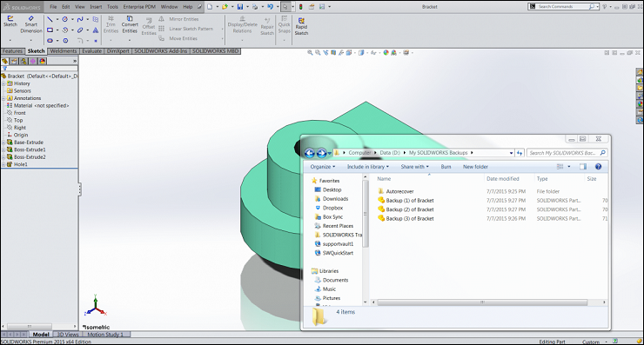Open the Organize dropdown in Explorer
Viewport: 644px width, 345px height.
[x=323, y=167]
